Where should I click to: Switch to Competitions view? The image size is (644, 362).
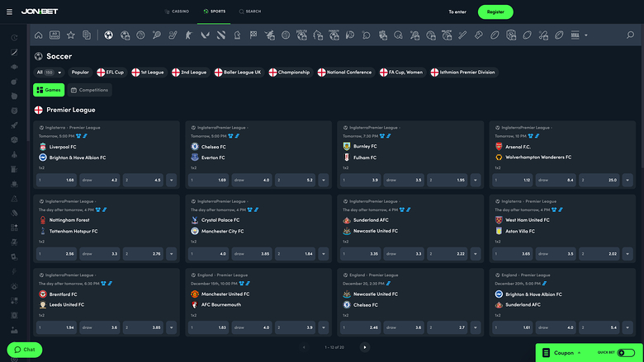click(89, 90)
